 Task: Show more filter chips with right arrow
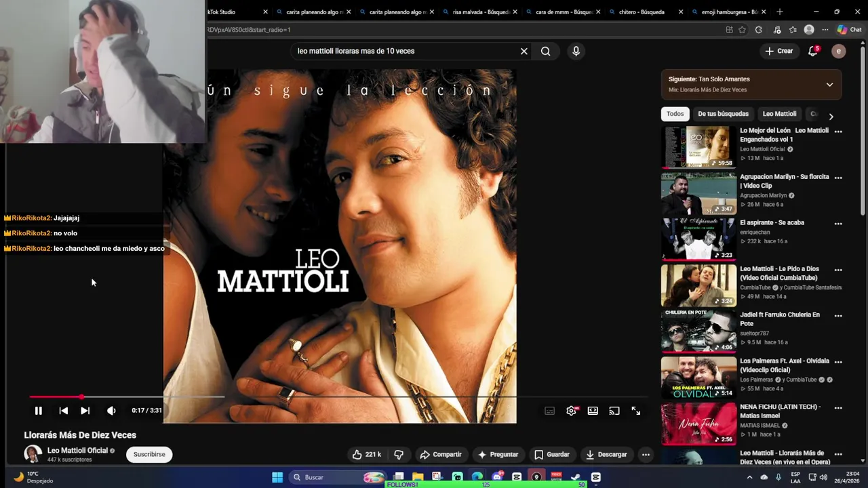[x=831, y=117]
